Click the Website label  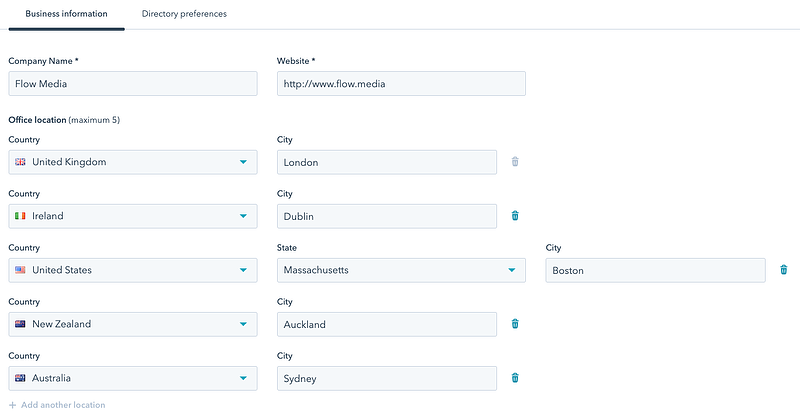point(296,61)
